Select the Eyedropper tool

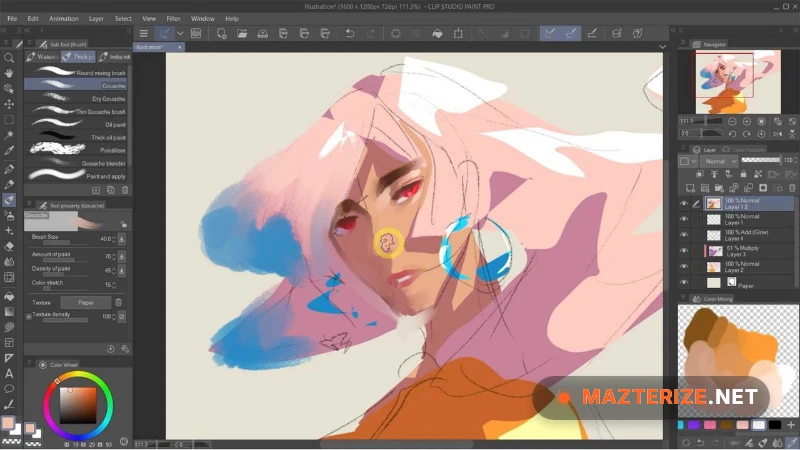tap(9, 151)
